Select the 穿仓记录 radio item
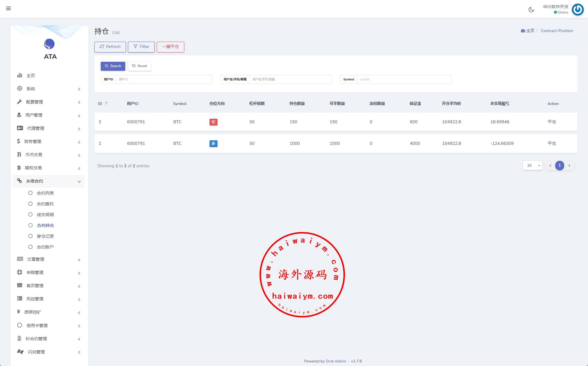The height and width of the screenshot is (366, 588). click(x=30, y=236)
